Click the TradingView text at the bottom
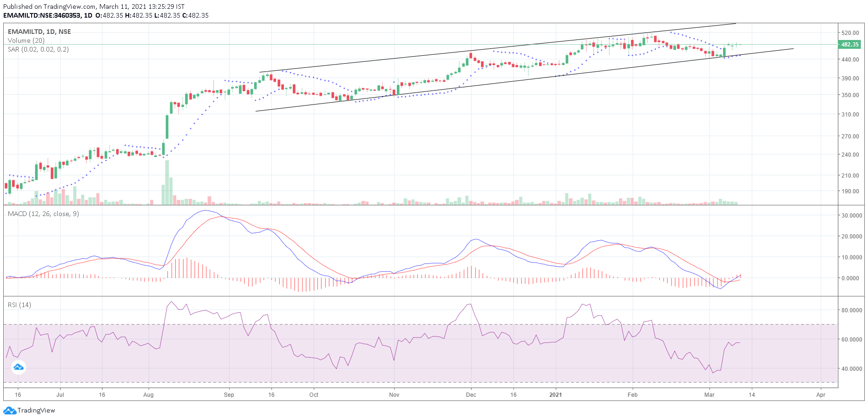 point(36,411)
